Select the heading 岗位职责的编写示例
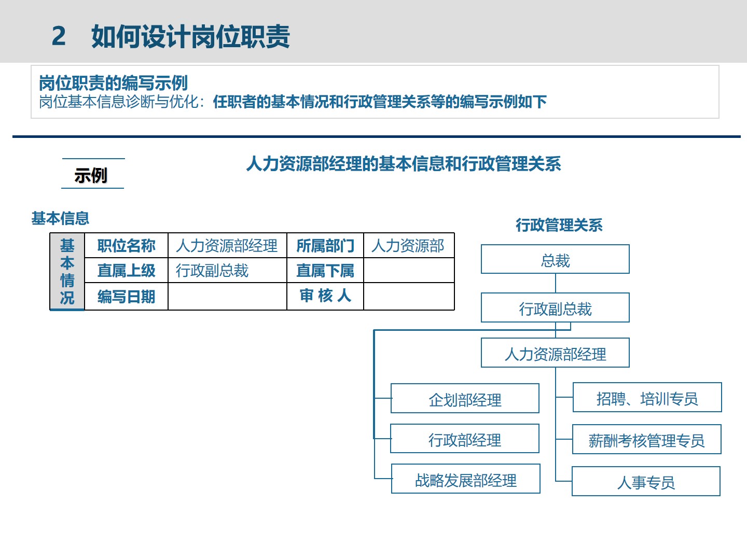Image resolution: width=747 pixels, height=560 pixels. (113, 82)
